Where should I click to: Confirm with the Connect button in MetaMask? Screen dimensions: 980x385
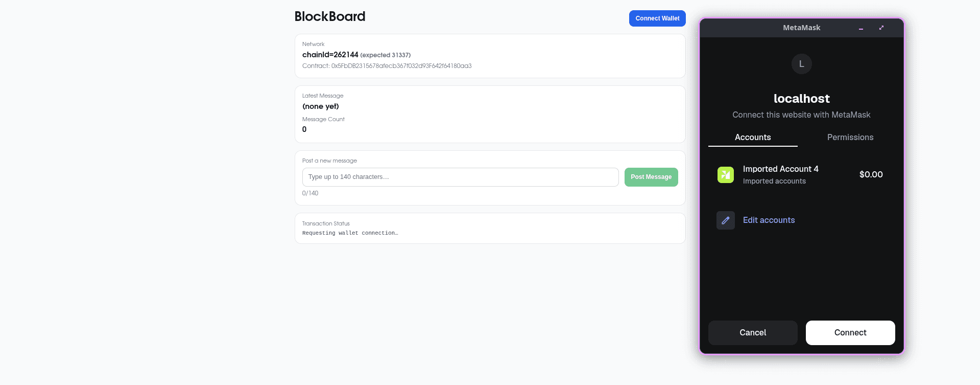click(850, 332)
